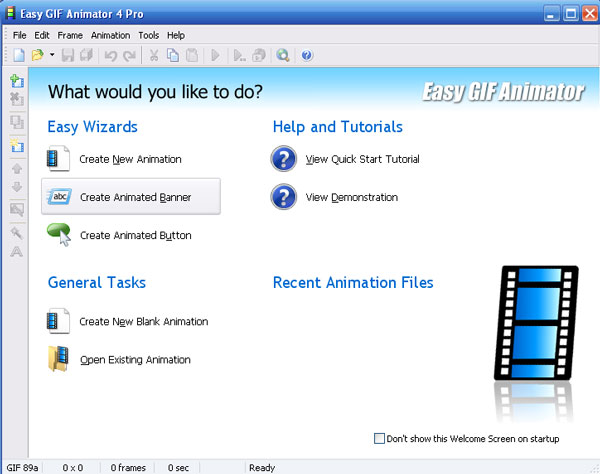Click the toolbar drag grip handle
The height and width of the screenshot is (474, 600).
6,55
